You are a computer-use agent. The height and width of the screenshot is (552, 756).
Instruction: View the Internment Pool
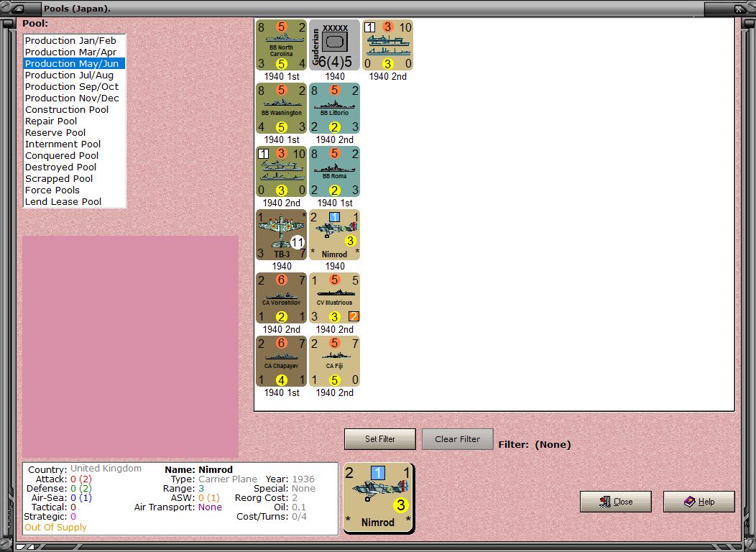(74, 144)
